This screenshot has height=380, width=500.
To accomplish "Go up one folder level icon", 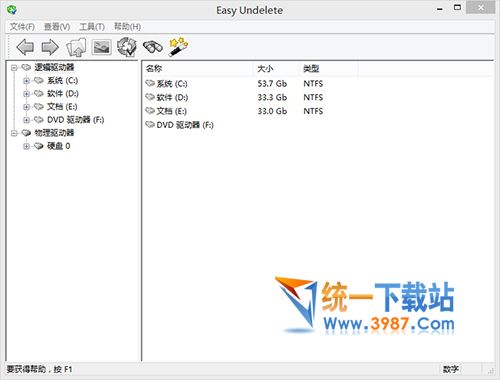I will [x=76, y=47].
